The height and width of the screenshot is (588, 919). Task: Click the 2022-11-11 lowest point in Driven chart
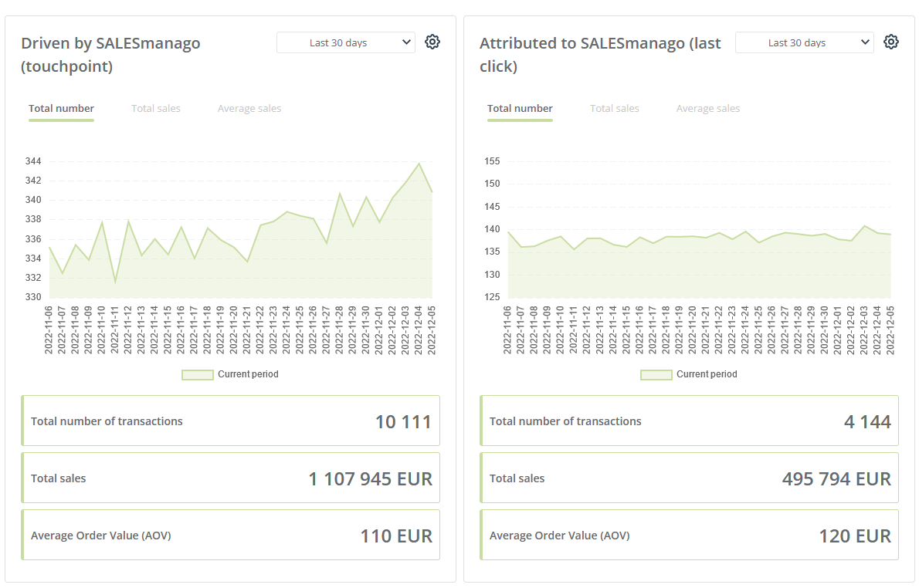(116, 282)
